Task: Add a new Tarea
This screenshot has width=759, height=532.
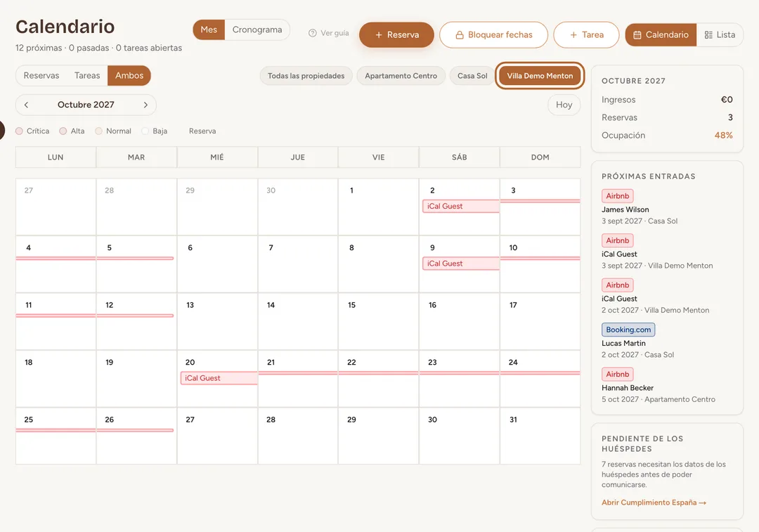Action: click(x=586, y=35)
